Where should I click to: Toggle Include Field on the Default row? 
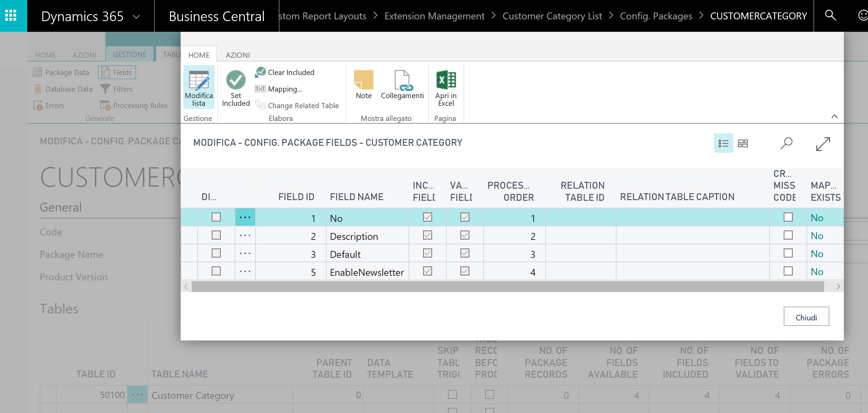(x=427, y=253)
